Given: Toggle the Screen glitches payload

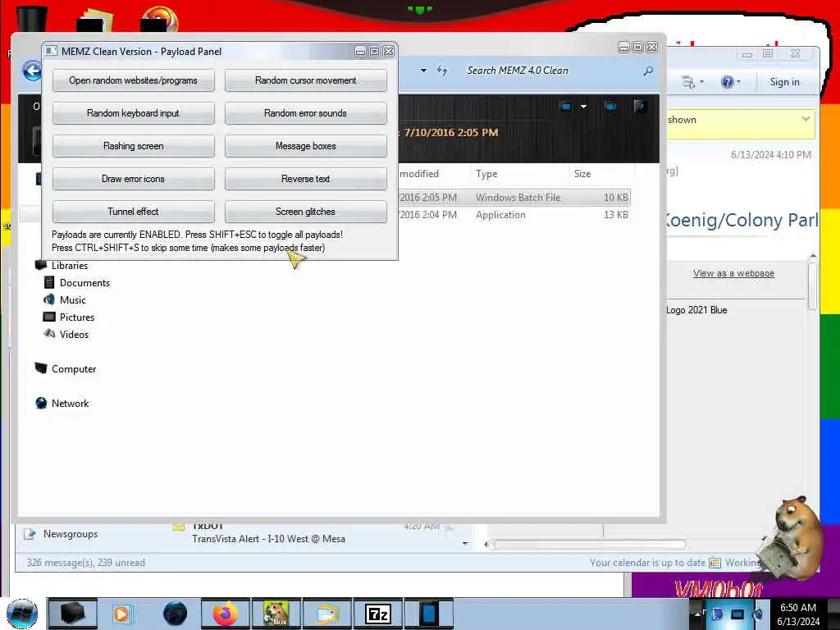Looking at the screenshot, I should [x=305, y=211].
